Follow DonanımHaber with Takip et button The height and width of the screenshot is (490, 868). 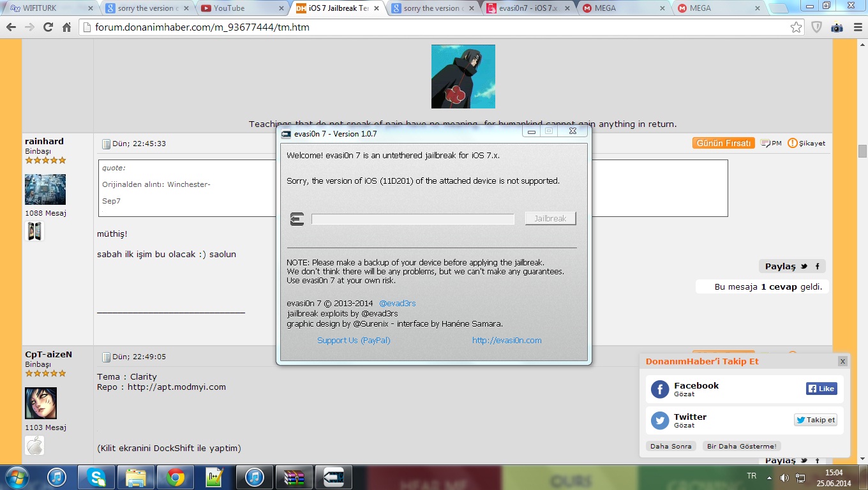(816, 420)
